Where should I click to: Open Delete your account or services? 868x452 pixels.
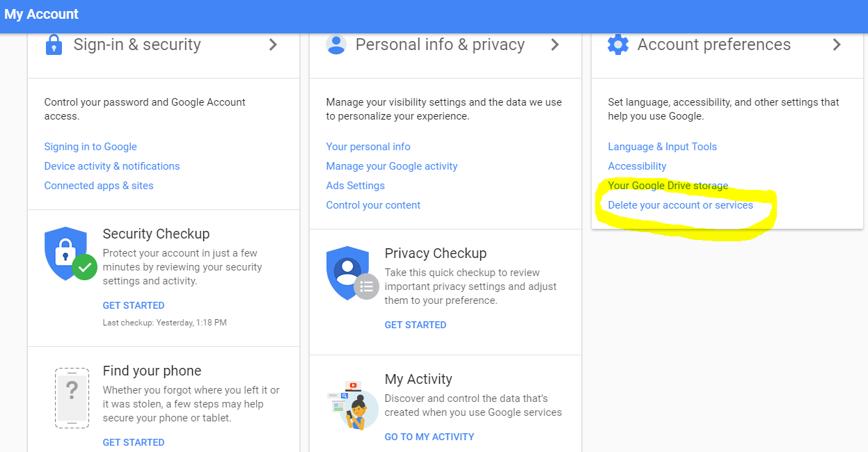(x=681, y=205)
